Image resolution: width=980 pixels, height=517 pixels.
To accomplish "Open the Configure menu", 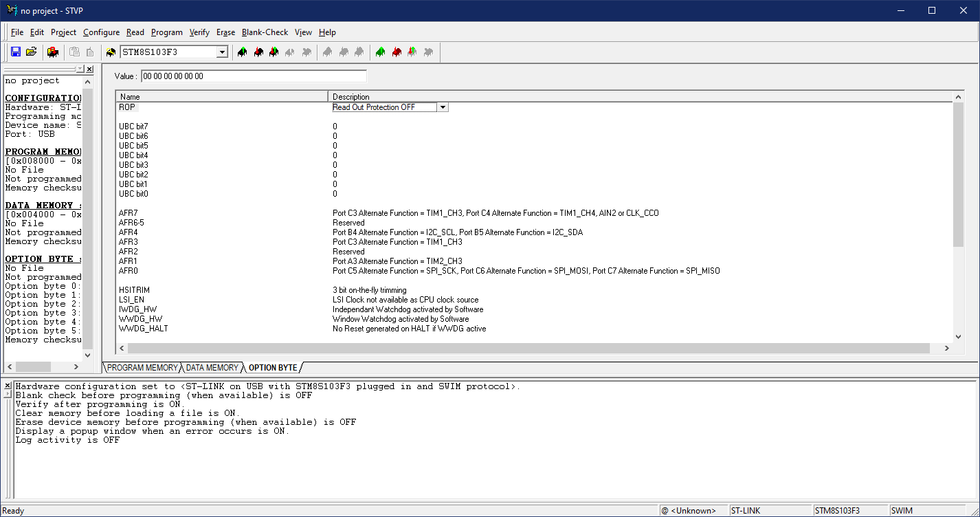I will pyautogui.click(x=102, y=32).
